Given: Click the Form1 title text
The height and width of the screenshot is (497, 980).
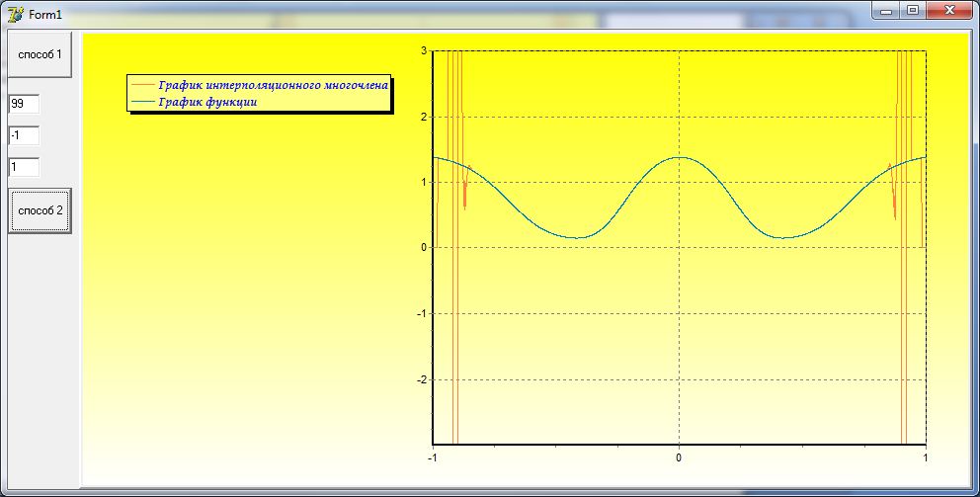Looking at the screenshot, I should [45, 15].
